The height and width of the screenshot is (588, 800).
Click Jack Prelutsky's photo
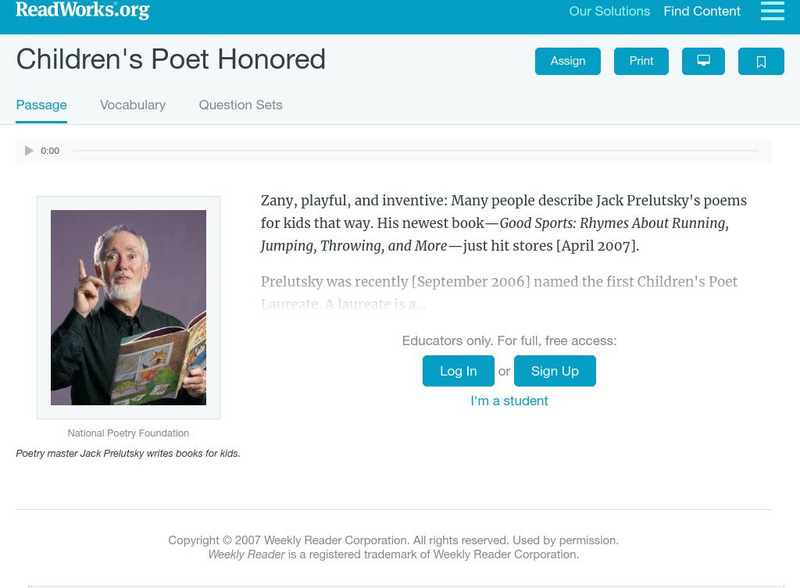129,307
